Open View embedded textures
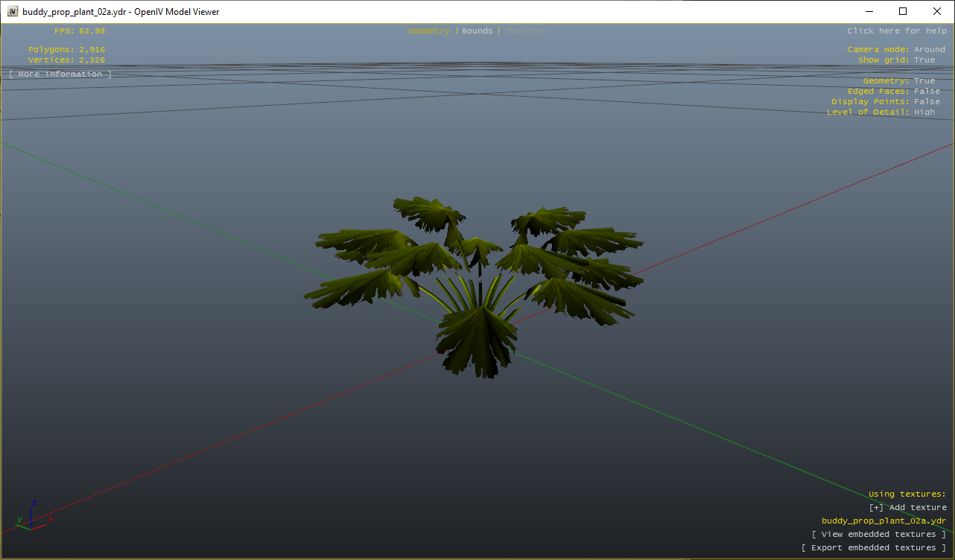 pyautogui.click(x=879, y=535)
